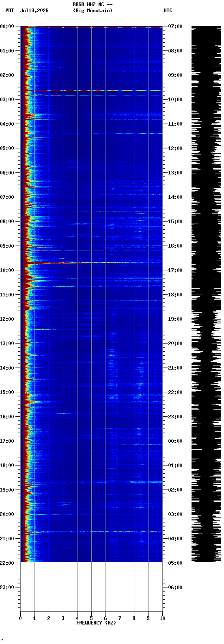This screenshot has width=224, height=644.
Task: Click the 8 Hz frequency tick label
Action: (134, 618)
